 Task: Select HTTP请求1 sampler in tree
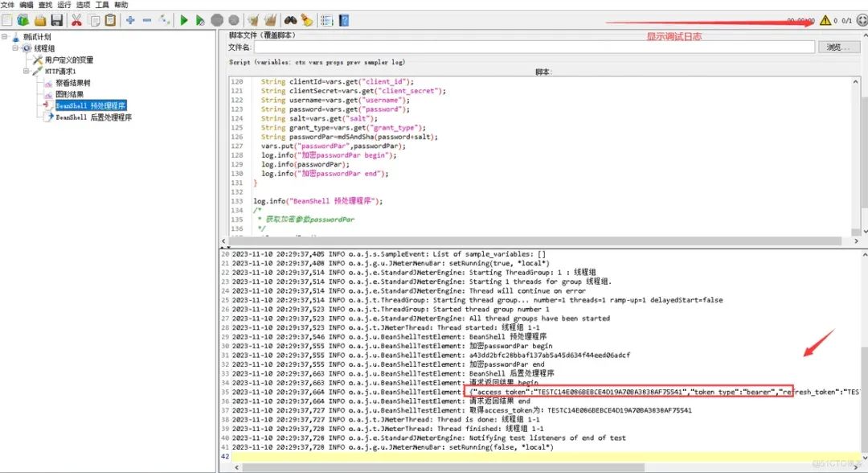[x=60, y=72]
